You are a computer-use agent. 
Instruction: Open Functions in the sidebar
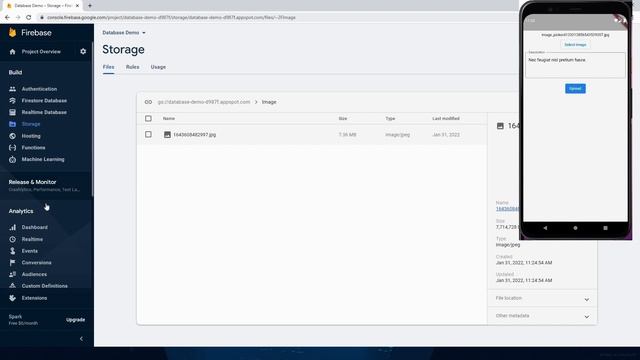click(33, 148)
